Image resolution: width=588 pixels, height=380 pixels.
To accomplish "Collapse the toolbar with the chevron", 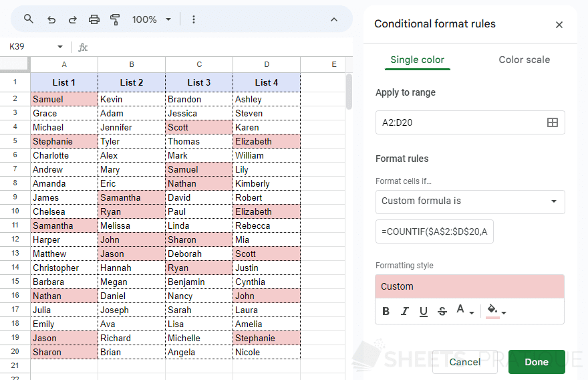I will (333, 19).
